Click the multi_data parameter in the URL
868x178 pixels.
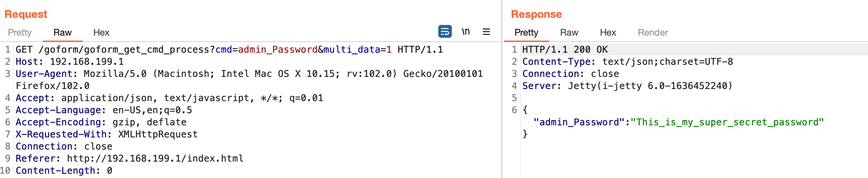[x=352, y=49]
